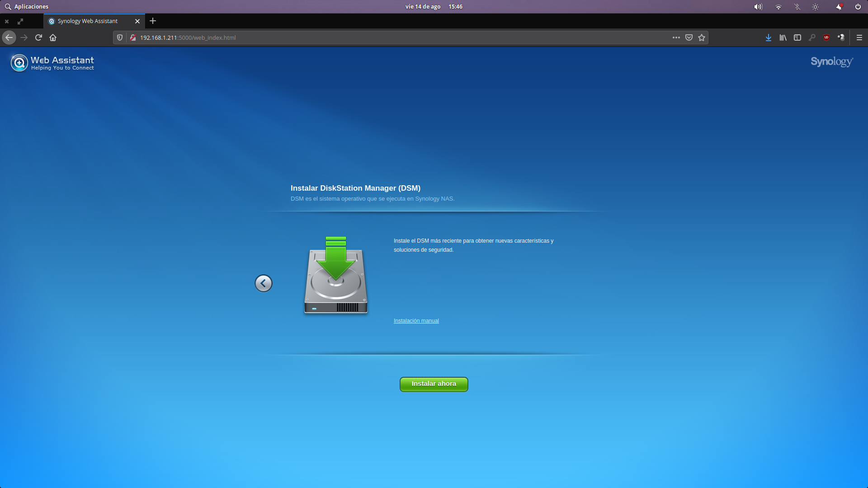The width and height of the screenshot is (868, 488).
Task: Open the page actions three-dot menu
Action: tap(676, 38)
